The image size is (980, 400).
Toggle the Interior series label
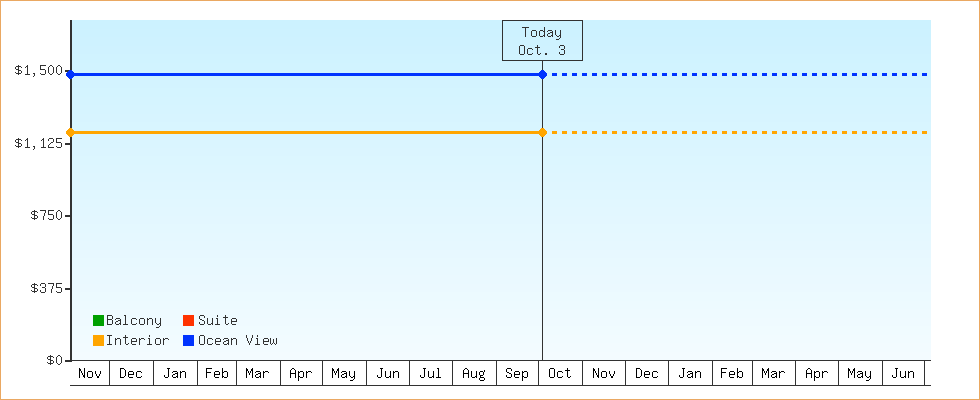138,340
